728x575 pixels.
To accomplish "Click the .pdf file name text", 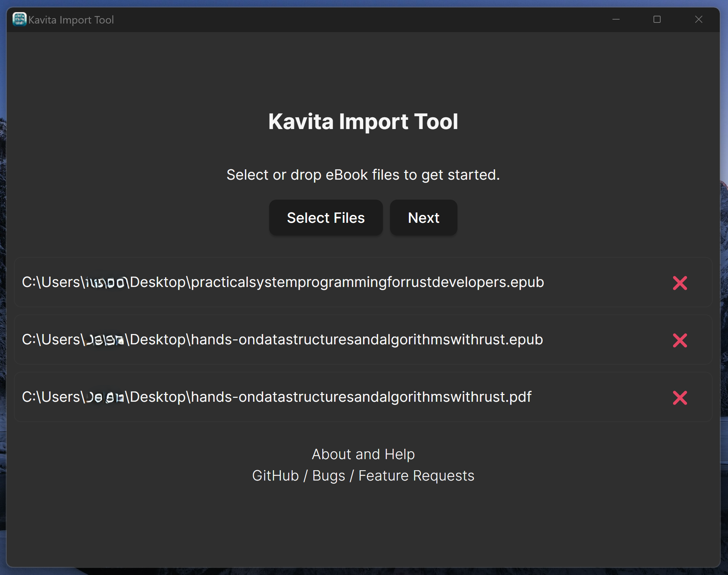I will coord(361,397).
